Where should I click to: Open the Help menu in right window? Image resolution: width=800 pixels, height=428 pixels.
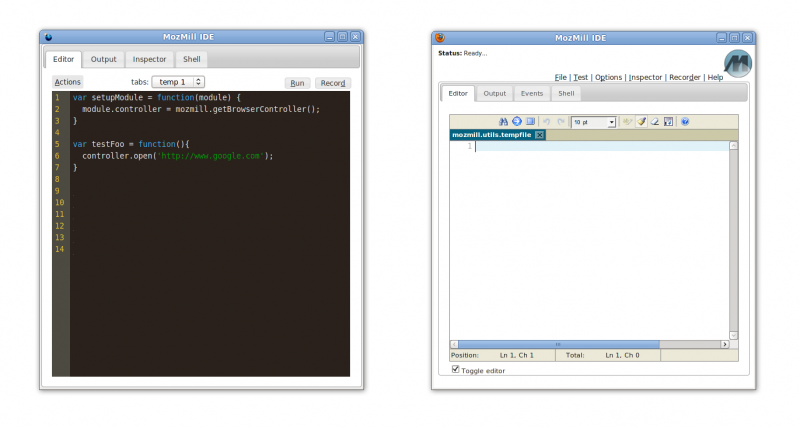point(715,77)
